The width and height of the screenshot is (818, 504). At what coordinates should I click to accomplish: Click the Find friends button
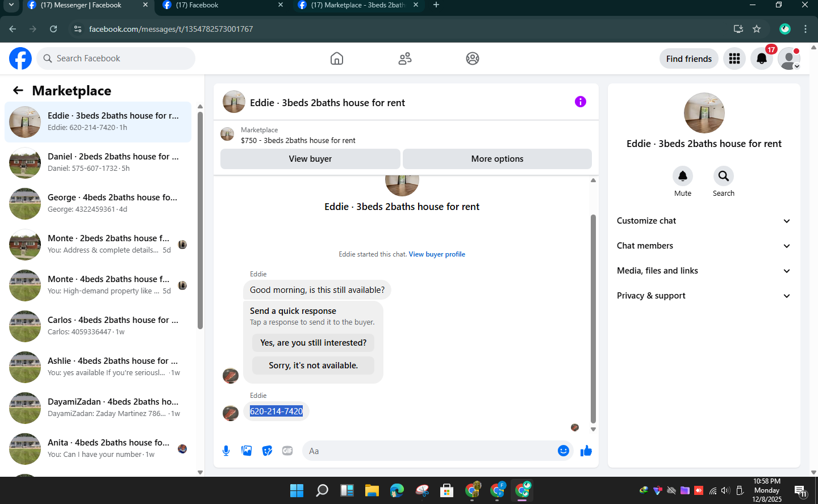pos(689,58)
